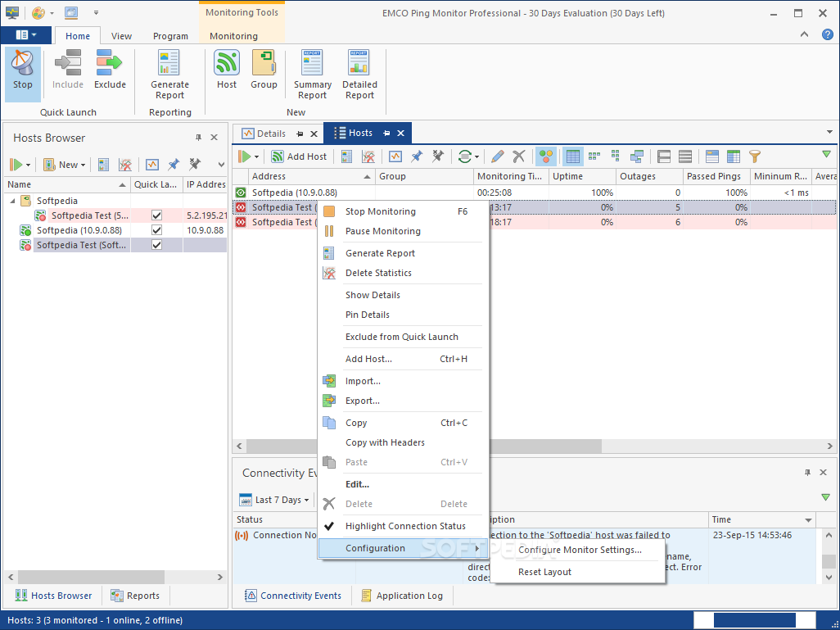
Task: Collapse the ribbon with the chevron
Action: click(x=805, y=34)
